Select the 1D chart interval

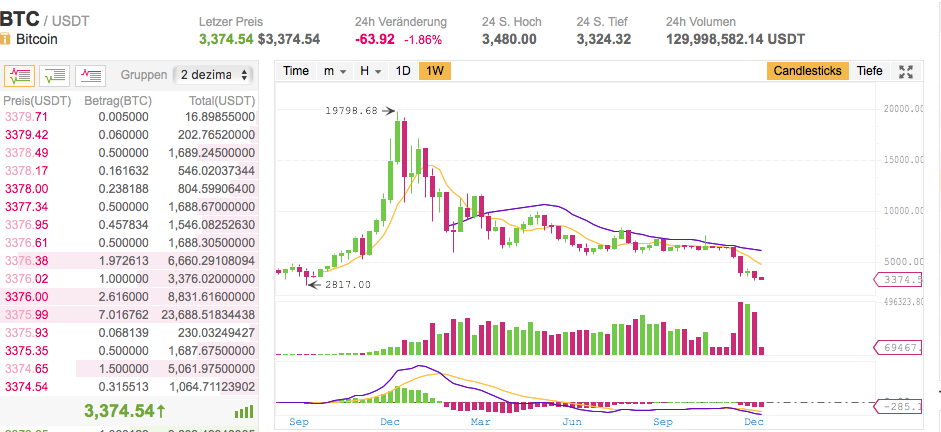pos(403,71)
